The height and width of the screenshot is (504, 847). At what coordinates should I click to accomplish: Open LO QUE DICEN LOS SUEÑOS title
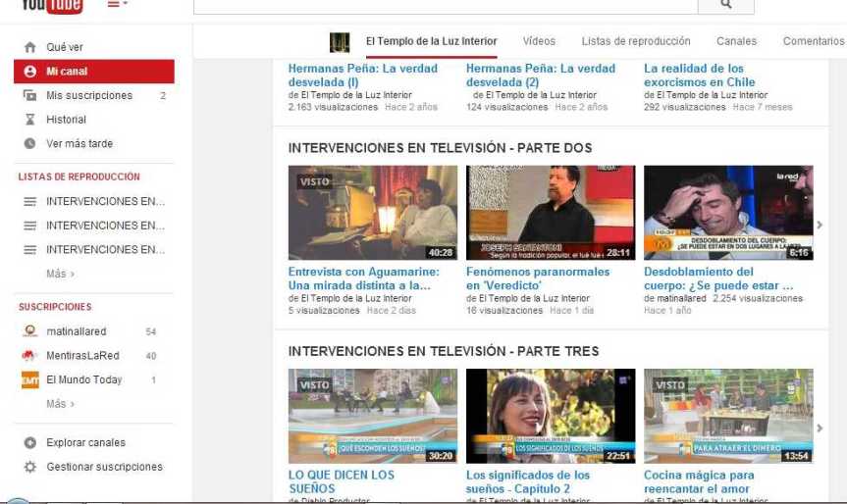[341, 481]
